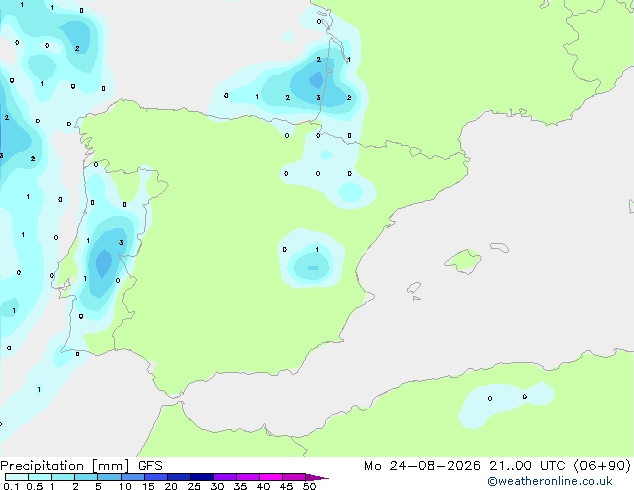Click the 45–50 mm legend swatch
The height and width of the screenshot is (490, 634).
point(294,477)
